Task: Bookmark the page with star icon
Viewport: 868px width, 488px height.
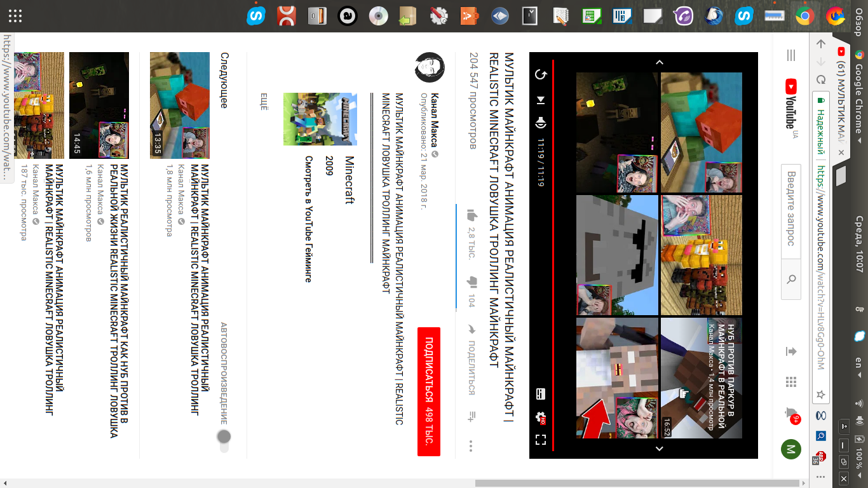Action: coord(821,395)
